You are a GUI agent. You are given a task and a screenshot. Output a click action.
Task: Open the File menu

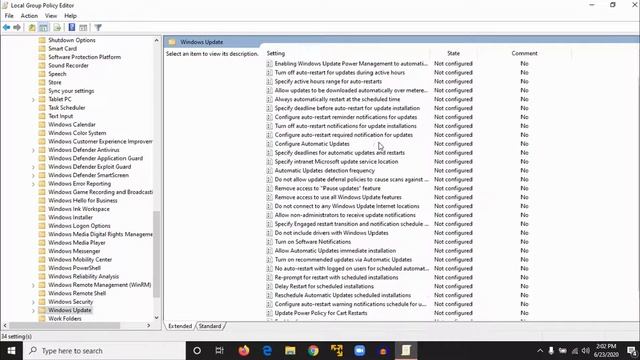point(9,16)
